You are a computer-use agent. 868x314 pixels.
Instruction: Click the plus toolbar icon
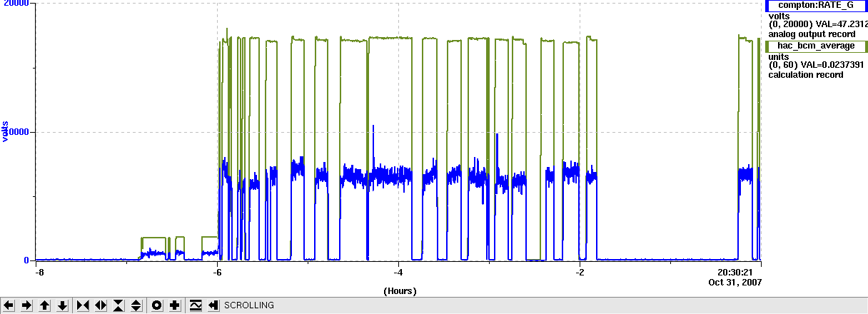[x=174, y=305]
